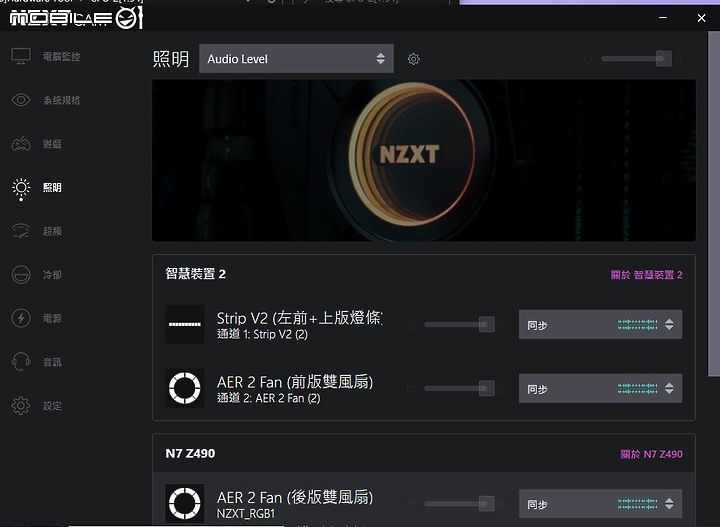Open the 設定 gear icon in sidebar
Image resolution: width=720 pixels, height=527 pixels.
(x=21, y=405)
